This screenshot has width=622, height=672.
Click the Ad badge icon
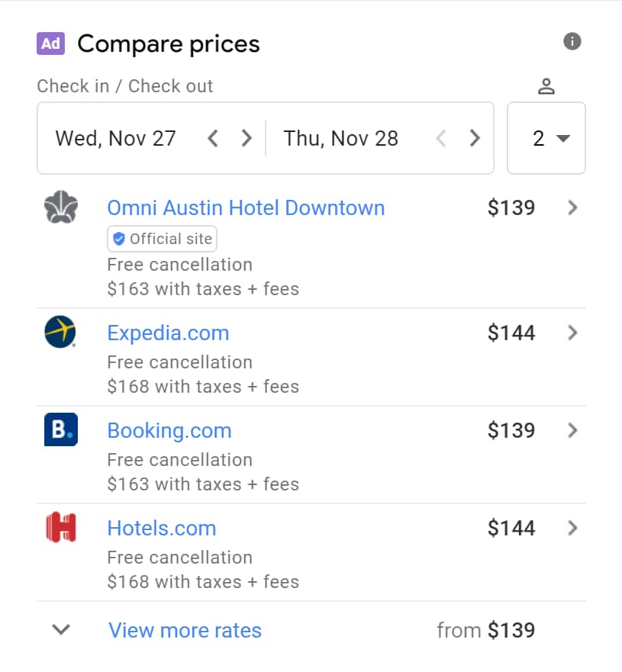coord(51,43)
